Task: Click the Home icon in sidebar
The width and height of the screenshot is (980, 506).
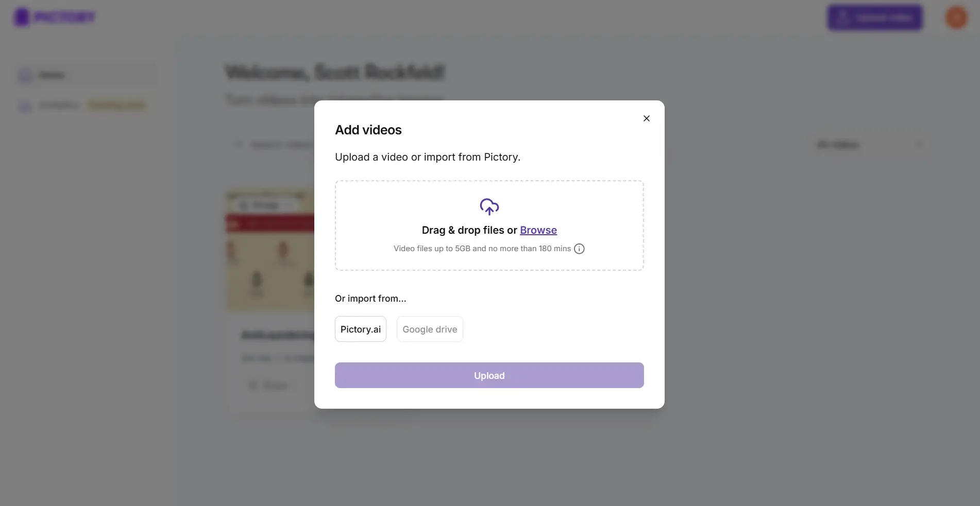Action: tap(25, 76)
